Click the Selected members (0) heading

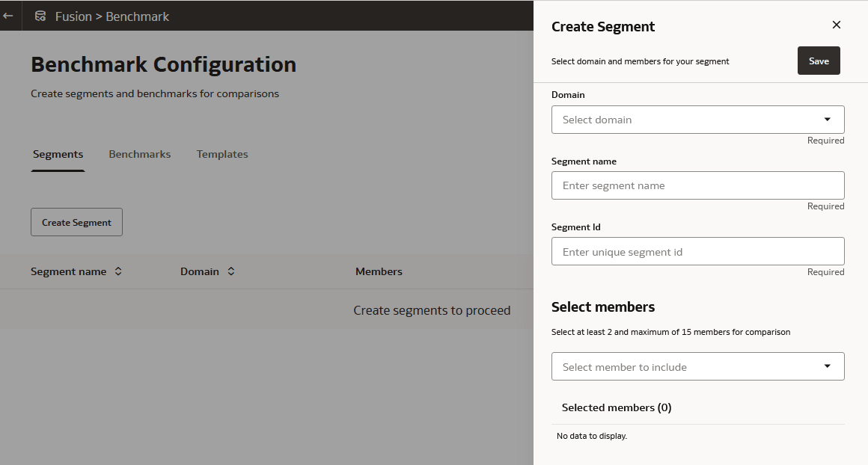[617, 407]
